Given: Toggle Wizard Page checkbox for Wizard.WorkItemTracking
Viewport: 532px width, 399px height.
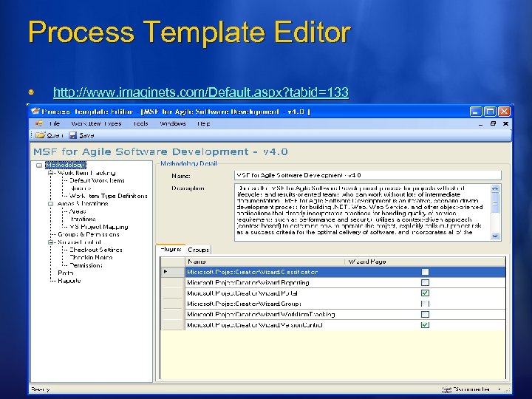Looking at the screenshot, I should [425, 314].
